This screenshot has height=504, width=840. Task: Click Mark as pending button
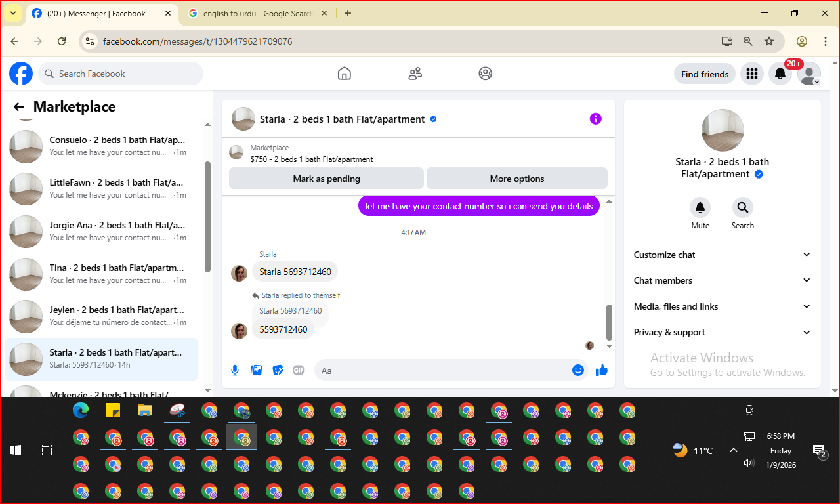tap(326, 178)
